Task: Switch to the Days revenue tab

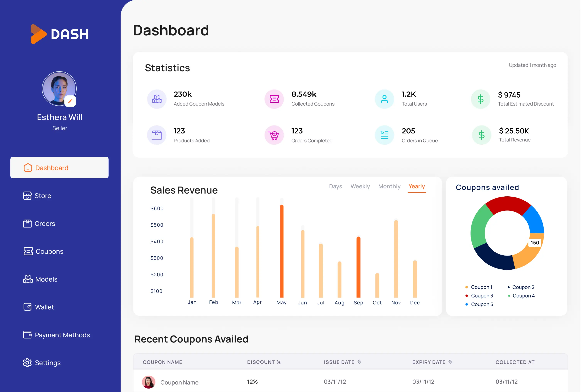Action: click(x=335, y=186)
